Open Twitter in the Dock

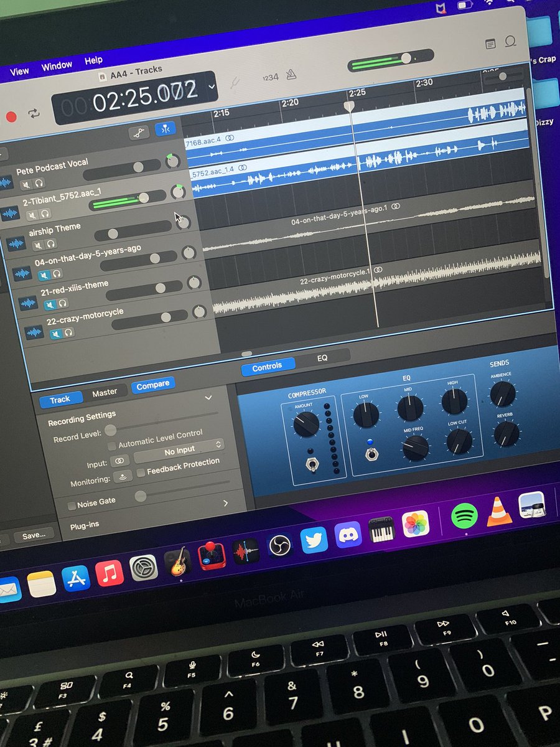click(x=314, y=540)
